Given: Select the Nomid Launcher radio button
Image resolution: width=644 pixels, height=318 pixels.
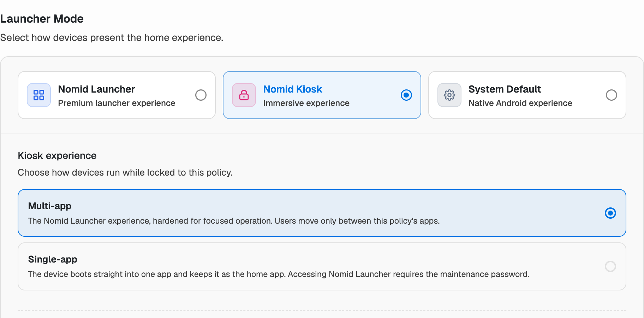Looking at the screenshot, I should pyautogui.click(x=201, y=95).
